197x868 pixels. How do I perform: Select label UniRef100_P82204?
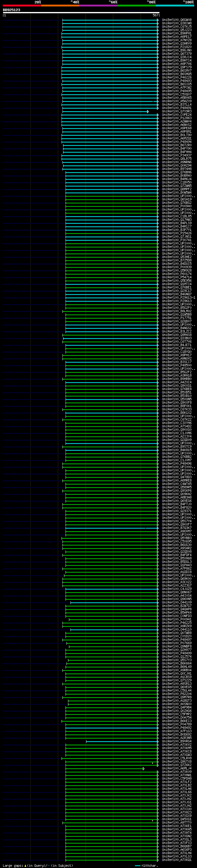point(177,694)
